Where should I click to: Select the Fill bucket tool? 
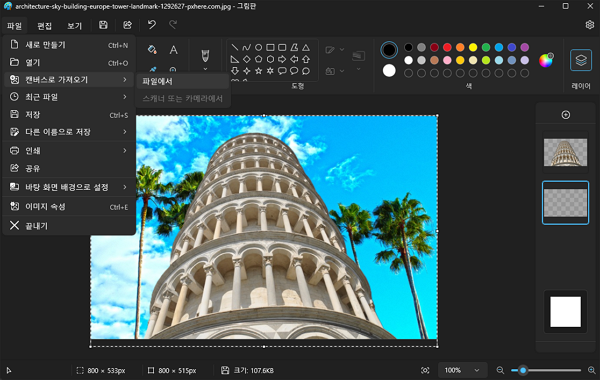[x=152, y=49]
